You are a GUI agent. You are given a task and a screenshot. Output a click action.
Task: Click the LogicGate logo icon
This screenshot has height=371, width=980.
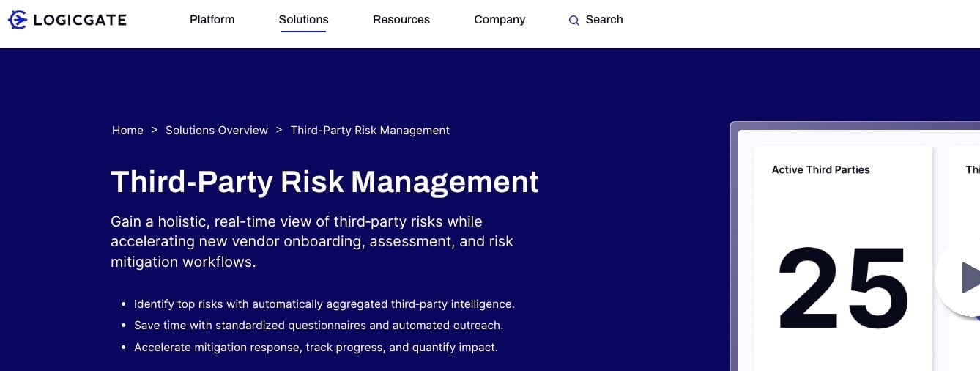point(18,20)
